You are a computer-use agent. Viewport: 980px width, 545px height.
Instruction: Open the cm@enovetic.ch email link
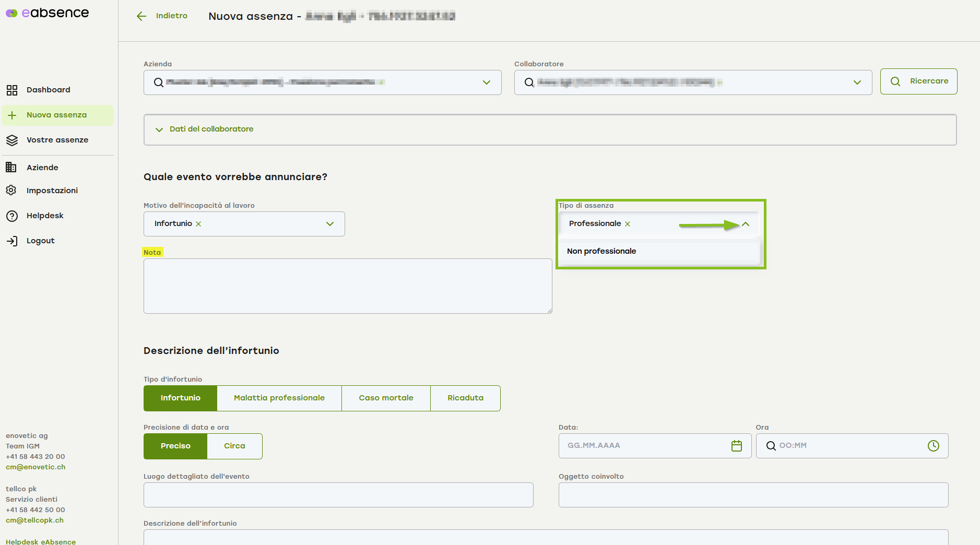tap(36, 467)
